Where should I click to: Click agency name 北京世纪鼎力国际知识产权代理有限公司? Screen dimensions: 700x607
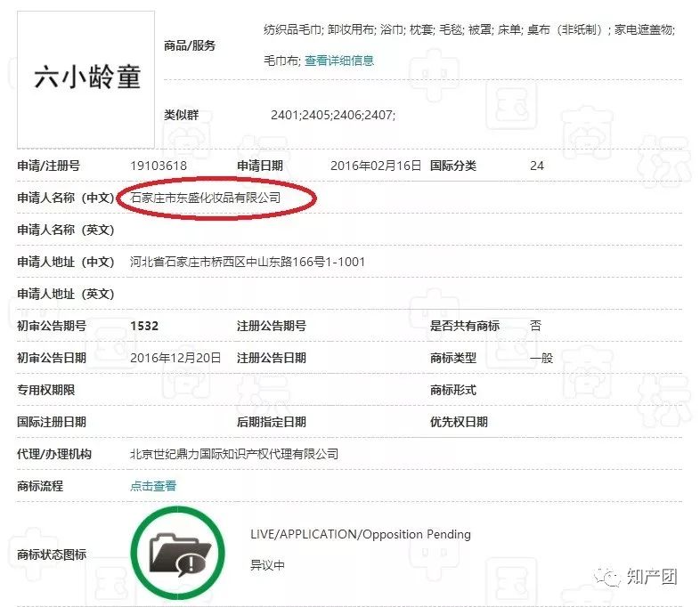(234, 454)
